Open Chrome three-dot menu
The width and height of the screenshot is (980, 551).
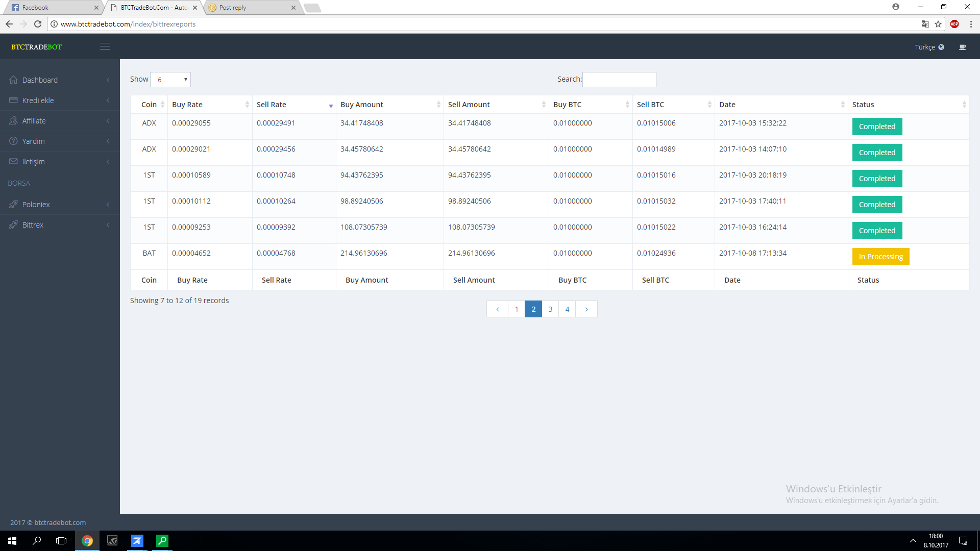(971, 24)
